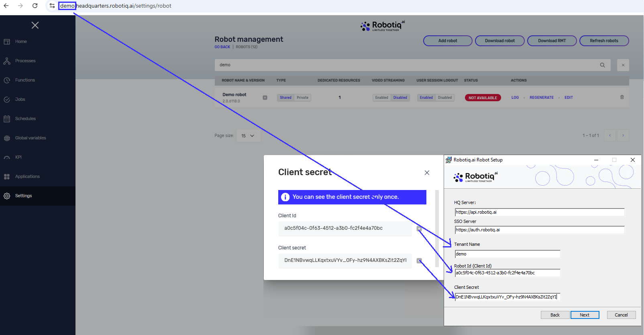Minimize the Robotiq.ai Robot Setup window
This screenshot has width=644, height=335.
click(596, 160)
